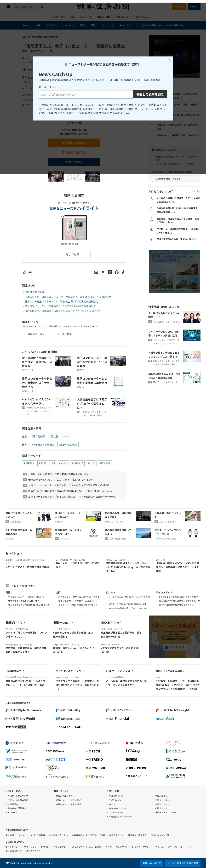Click the NIKKEI Asia logo

tap(164, 718)
